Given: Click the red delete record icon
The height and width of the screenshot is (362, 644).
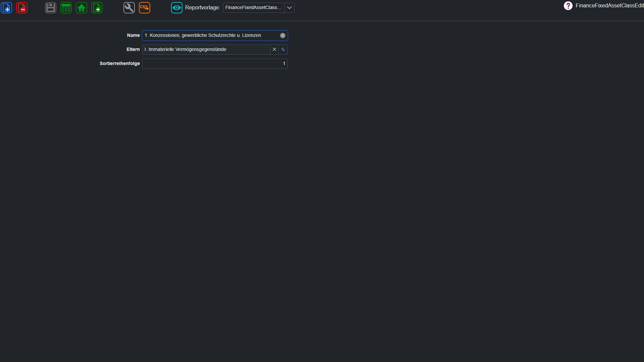Looking at the screenshot, I should pyautogui.click(x=22, y=8).
